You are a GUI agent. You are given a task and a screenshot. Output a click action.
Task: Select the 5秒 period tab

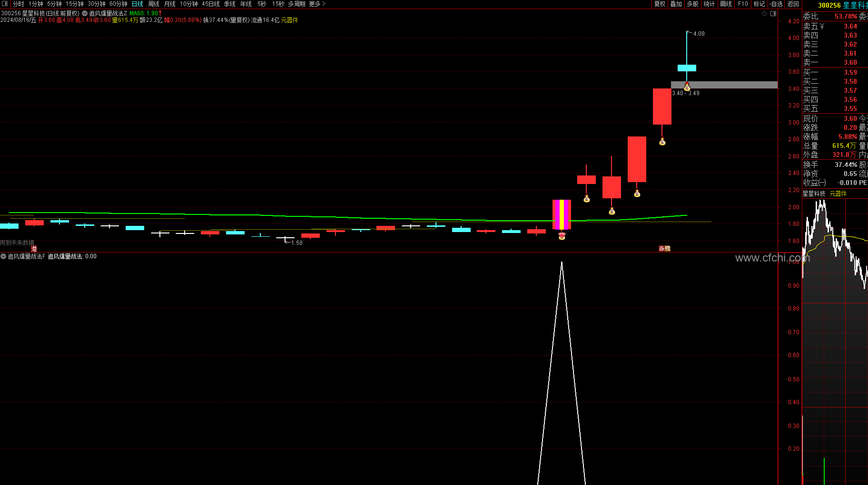click(262, 4)
